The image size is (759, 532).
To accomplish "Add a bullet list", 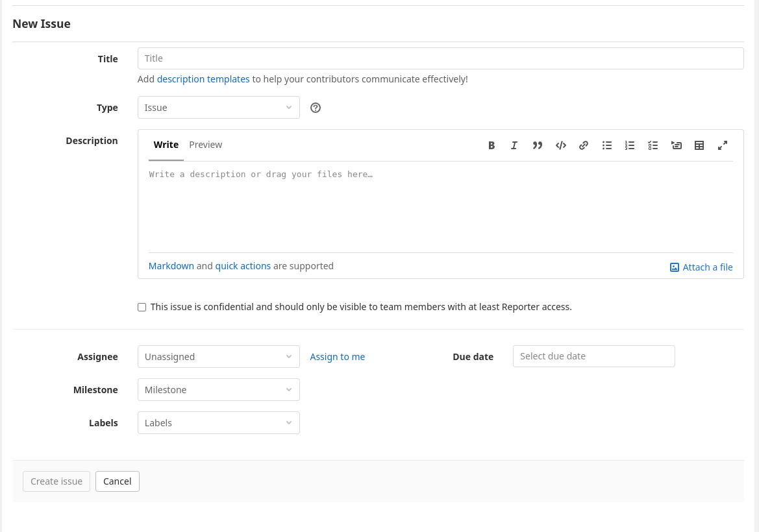I will [607, 145].
